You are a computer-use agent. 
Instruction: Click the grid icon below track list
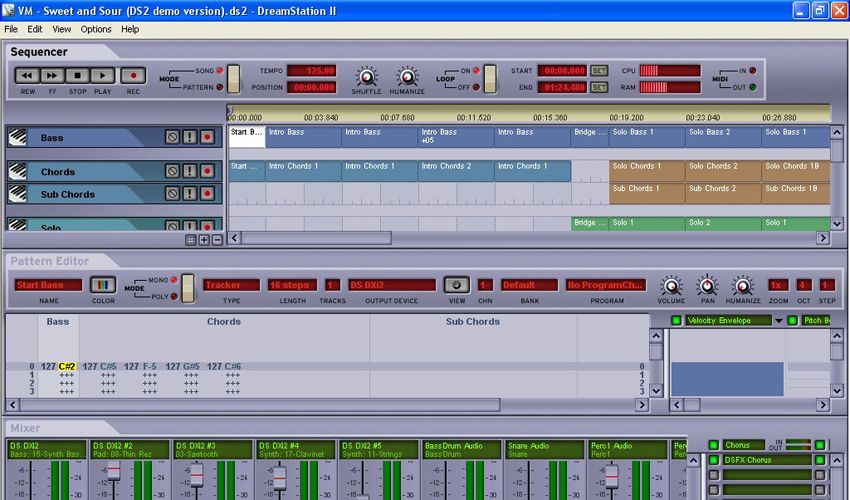[191, 240]
